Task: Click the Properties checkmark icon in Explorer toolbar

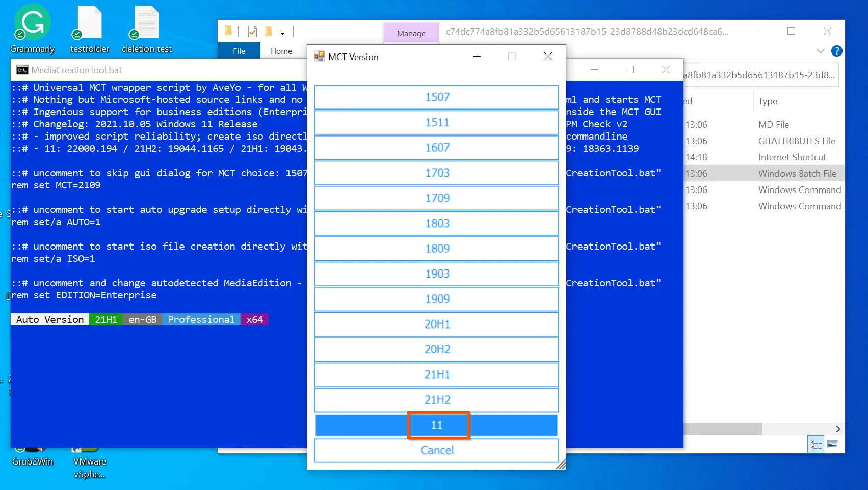Action: (252, 32)
